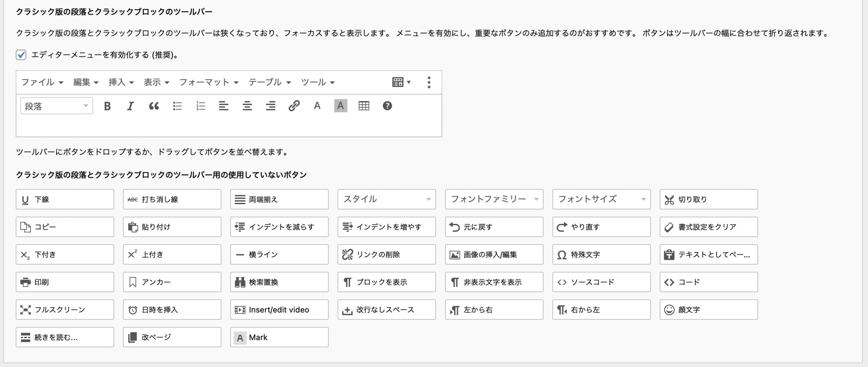Select the 両端揃え justify button
The width and height of the screenshot is (868, 367).
(279, 199)
